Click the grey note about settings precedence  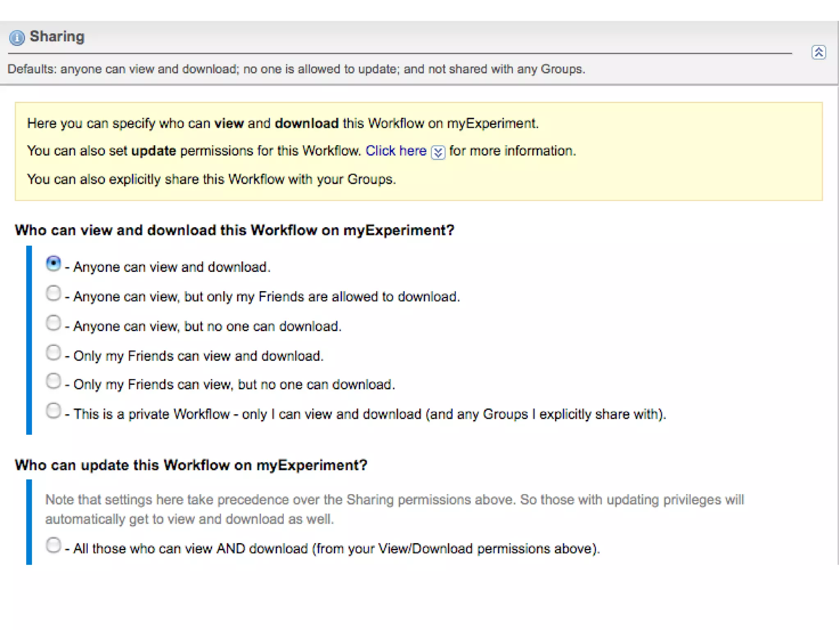coord(394,509)
